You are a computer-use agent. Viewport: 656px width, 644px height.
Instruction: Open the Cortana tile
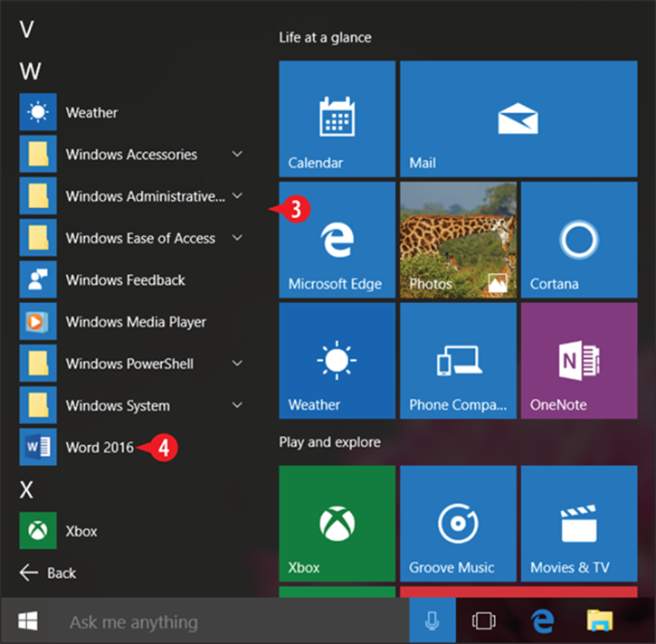[x=579, y=240]
